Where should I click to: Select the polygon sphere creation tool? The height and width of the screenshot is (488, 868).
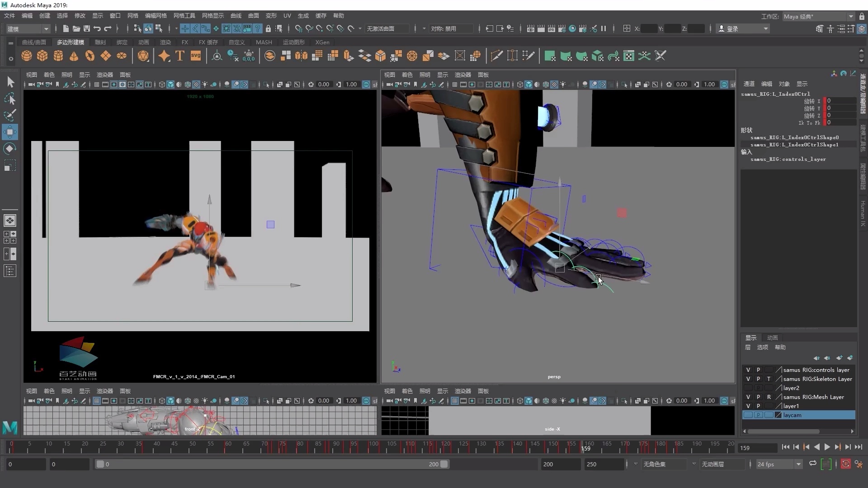[26, 56]
